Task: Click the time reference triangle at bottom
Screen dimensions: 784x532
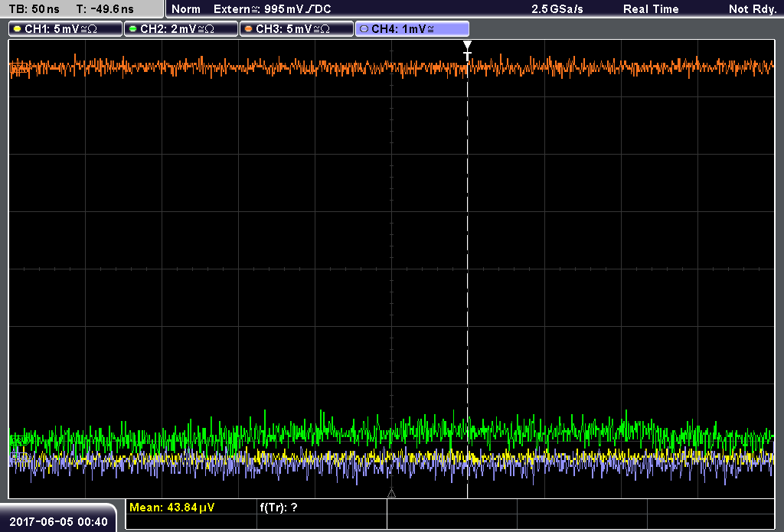Action: [391, 494]
